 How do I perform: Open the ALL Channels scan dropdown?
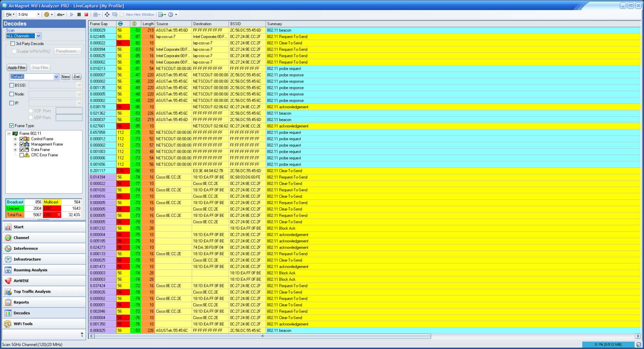click(x=38, y=36)
